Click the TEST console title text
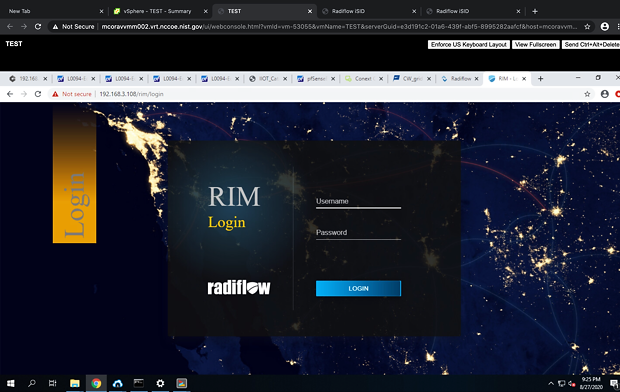The height and width of the screenshot is (392, 620). pos(14,44)
